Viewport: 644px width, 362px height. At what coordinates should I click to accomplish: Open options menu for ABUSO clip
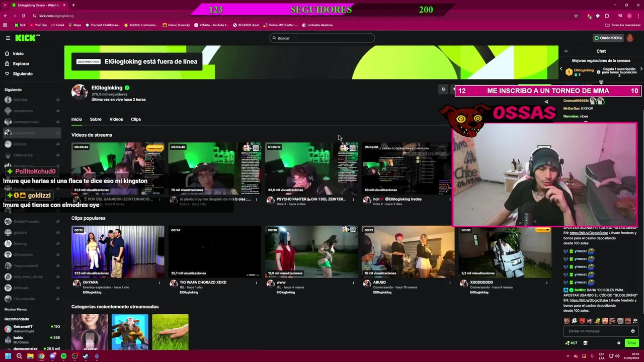coord(450,283)
